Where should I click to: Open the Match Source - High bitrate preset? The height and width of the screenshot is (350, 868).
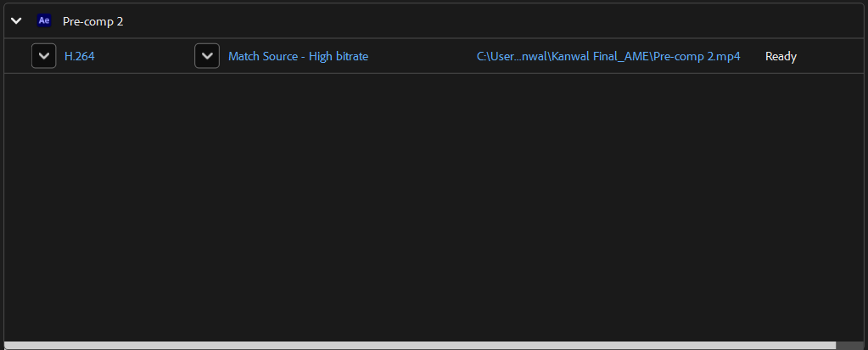click(x=298, y=57)
